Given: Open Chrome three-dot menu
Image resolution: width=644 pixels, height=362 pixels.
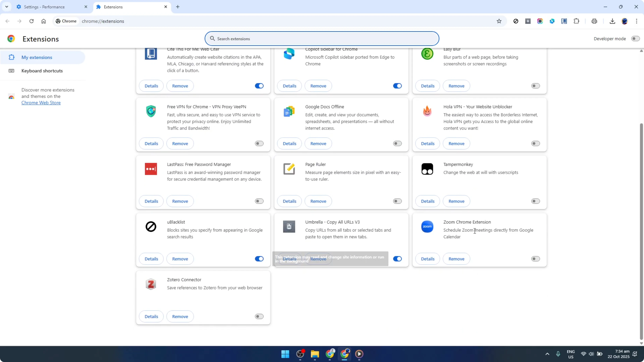Looking at the screenshot, I should (636, 21).
